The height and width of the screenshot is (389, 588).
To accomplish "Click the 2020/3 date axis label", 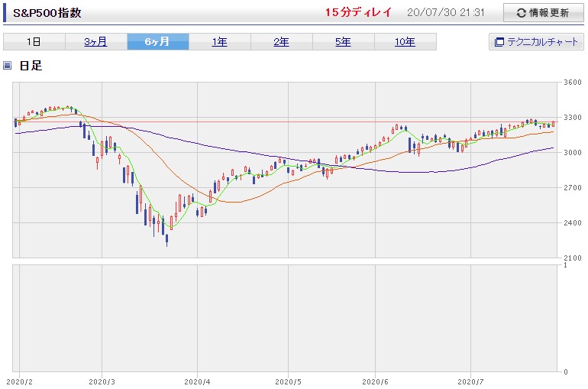I will click(102, 382).
